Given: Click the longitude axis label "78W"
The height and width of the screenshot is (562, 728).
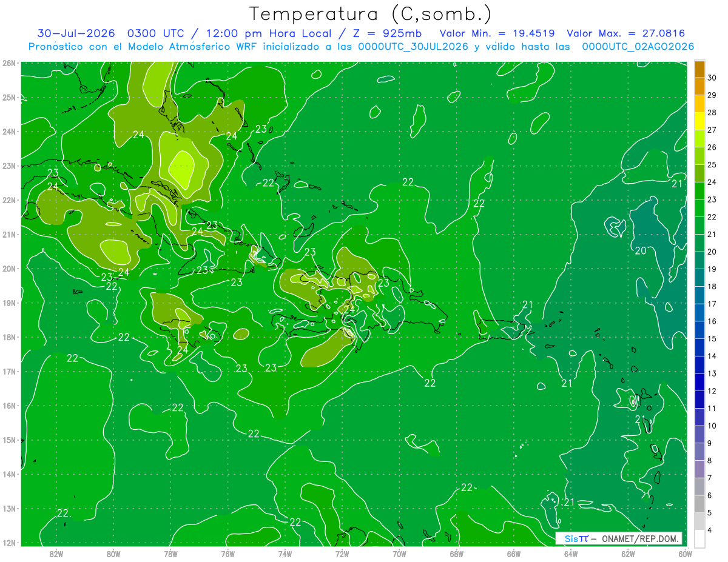Looking at the screenshot, I should 170,553.
